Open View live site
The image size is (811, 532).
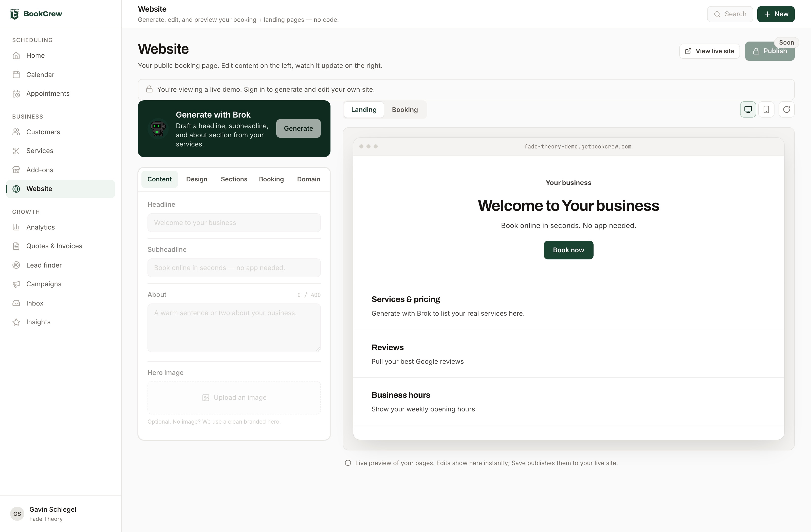[x=709, y=51]
